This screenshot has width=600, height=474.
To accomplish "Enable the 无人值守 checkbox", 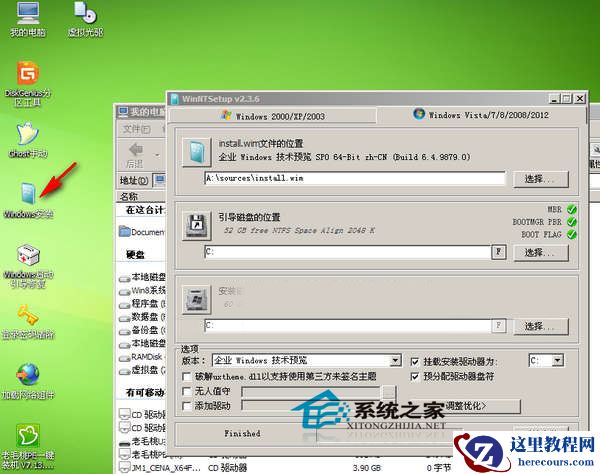I will point(187,391).
